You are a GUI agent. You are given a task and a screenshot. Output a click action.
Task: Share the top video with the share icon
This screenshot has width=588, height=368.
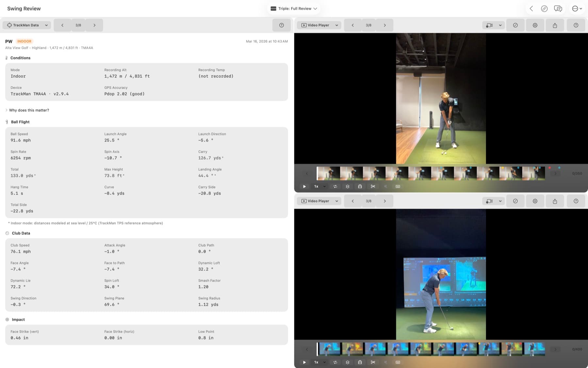[555, 25]
